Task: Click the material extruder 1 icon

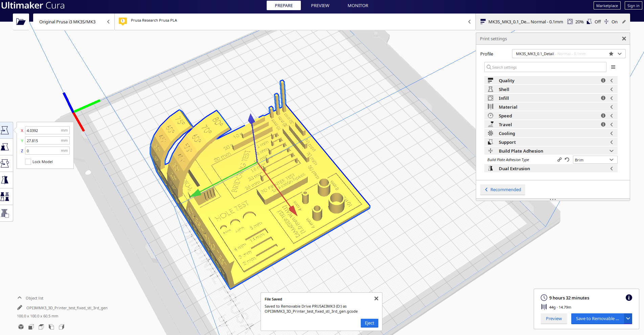Action: point(123,21)
